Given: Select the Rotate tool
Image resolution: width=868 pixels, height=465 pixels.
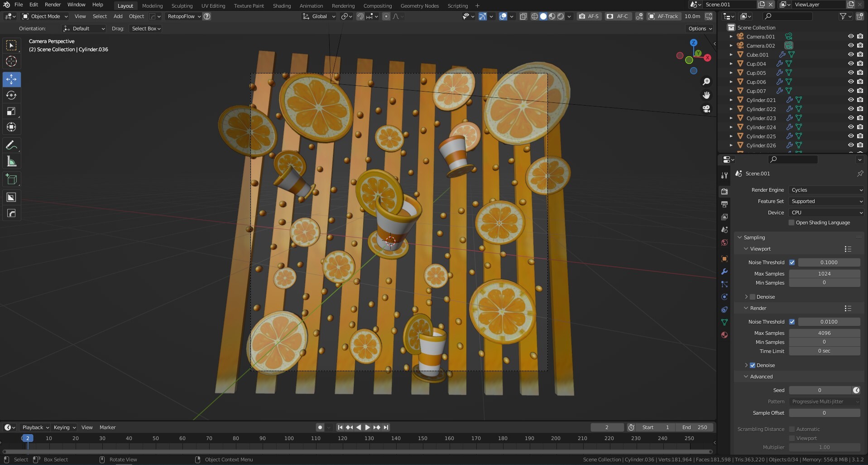Looking at the screenshot, I should click(x=11, y=95).
